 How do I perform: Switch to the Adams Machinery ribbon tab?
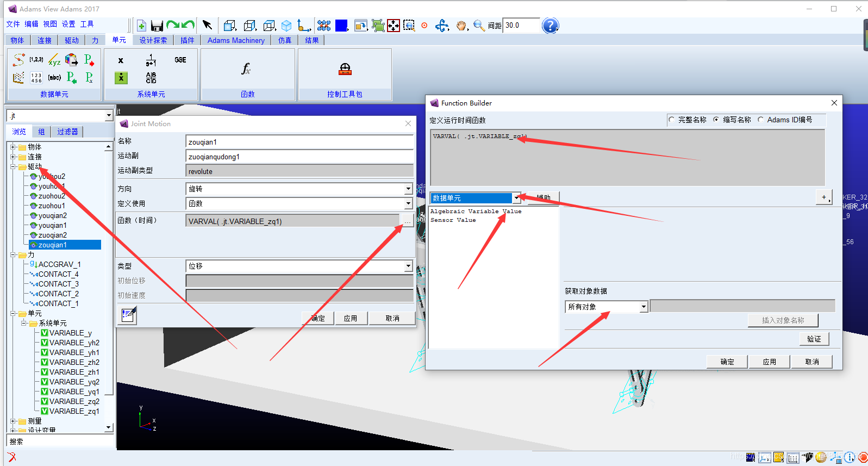pyautogui.click(x=236, y=40)
